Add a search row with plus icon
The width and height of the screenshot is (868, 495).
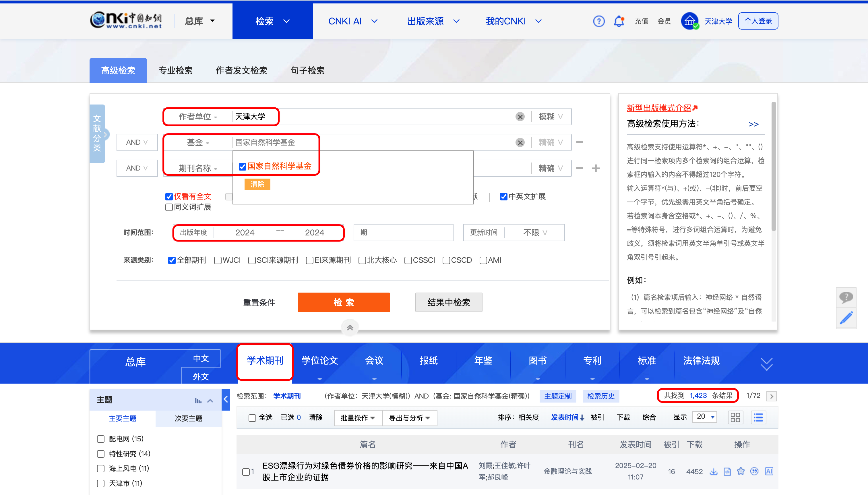595,168
